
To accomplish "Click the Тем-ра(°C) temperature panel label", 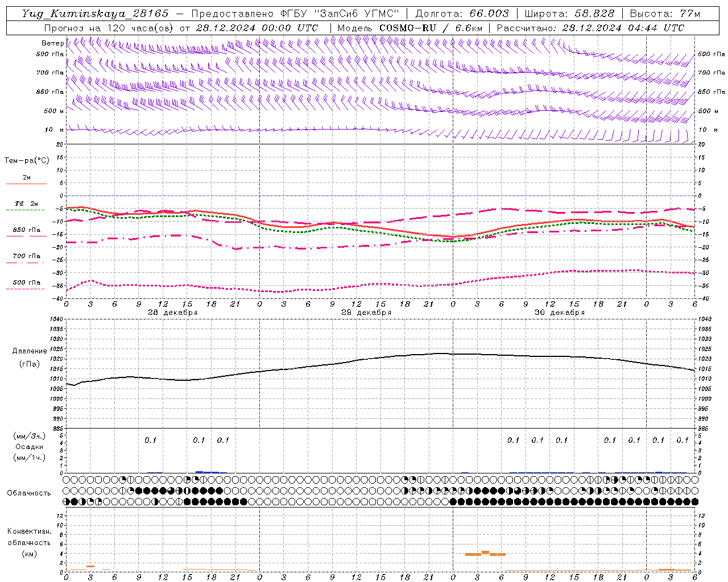I will click(27, 161).
